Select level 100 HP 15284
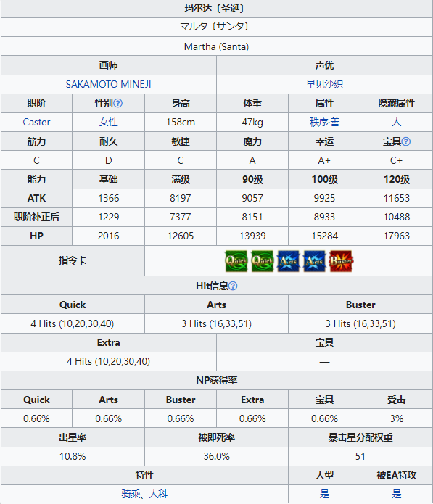 click(x=324, y=236)
